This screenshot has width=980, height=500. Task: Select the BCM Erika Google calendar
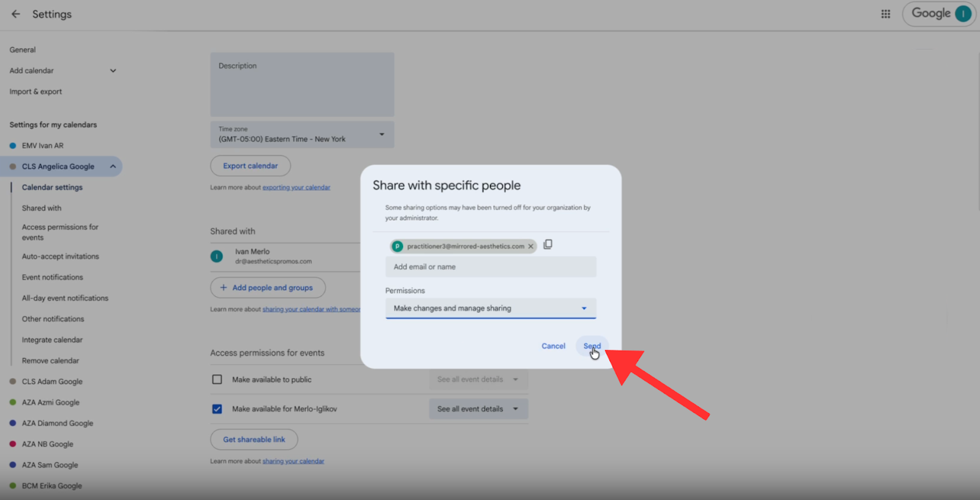click(52, 485)
